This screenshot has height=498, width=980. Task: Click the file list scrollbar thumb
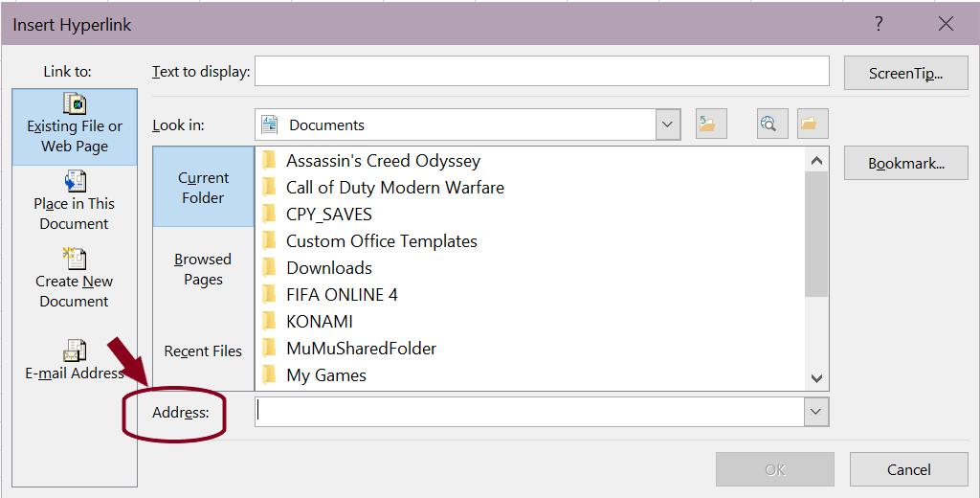(816, 234)
